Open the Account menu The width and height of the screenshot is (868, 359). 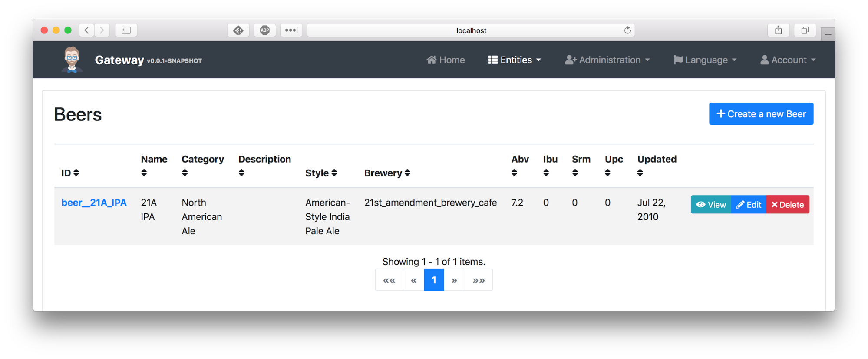tap(788, 60)
